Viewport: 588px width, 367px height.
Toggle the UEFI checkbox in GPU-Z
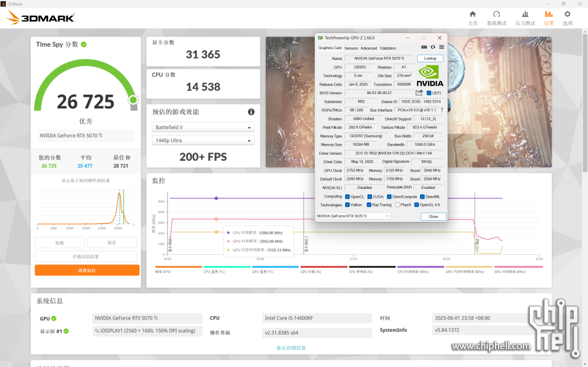click(x=428, y=93)
